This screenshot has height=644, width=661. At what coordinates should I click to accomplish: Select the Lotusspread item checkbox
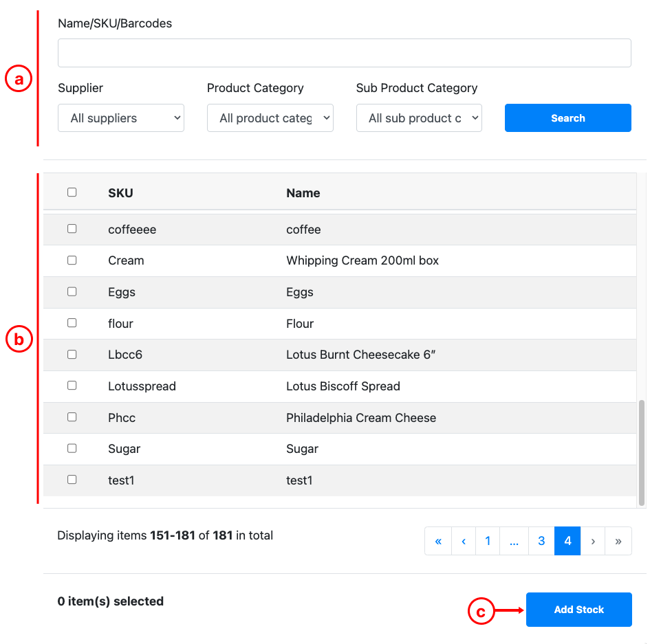(x=72, y=386)
